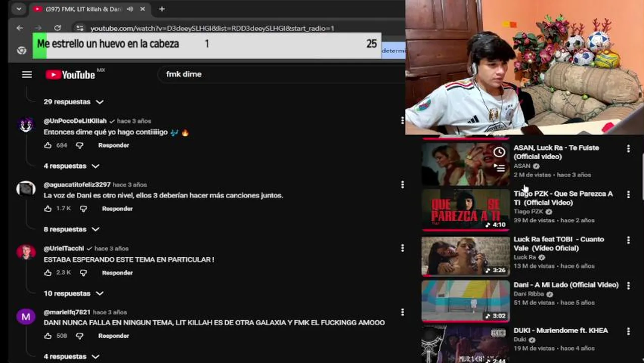Open the tab search dropdown arrow
Image resolution: width=644 pixels, height=363 pixels.
(19, 9)
